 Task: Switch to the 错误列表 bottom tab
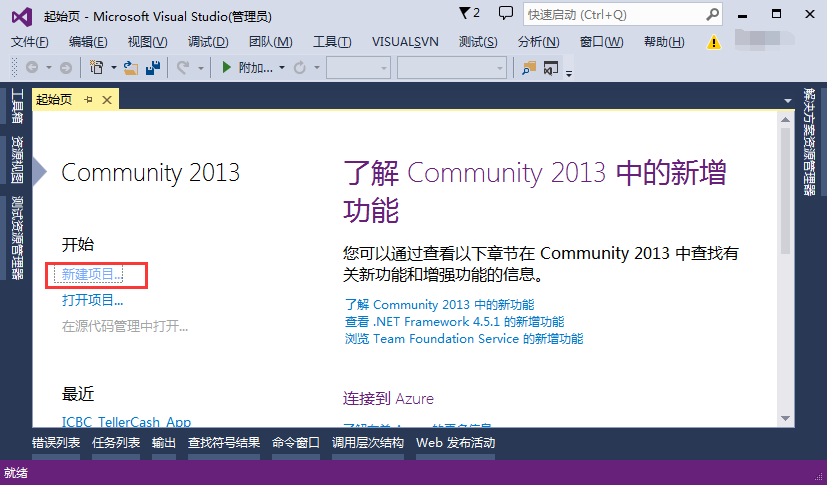(56, 443)
